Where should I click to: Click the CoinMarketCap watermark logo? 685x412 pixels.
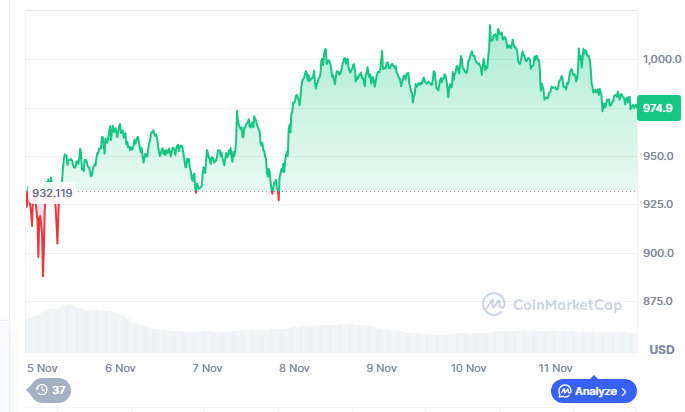(494, 303)
